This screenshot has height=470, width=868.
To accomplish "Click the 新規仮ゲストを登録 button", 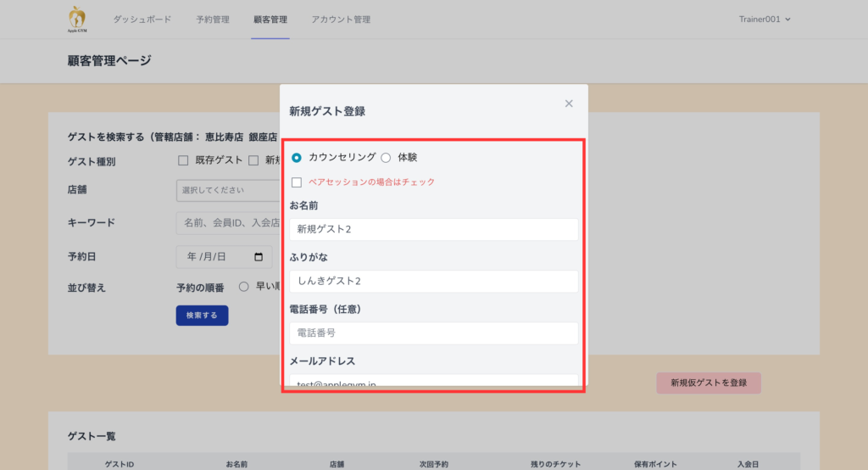I will click(x=708, y=383).
